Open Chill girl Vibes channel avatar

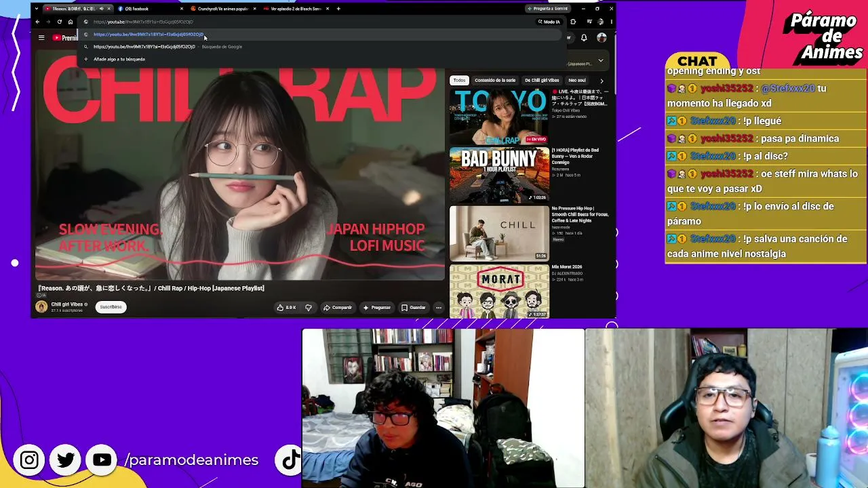pos(41,307)
